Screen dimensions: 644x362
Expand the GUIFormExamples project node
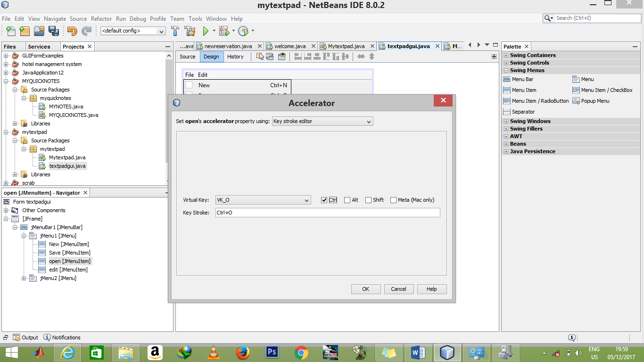pos(6,56)
